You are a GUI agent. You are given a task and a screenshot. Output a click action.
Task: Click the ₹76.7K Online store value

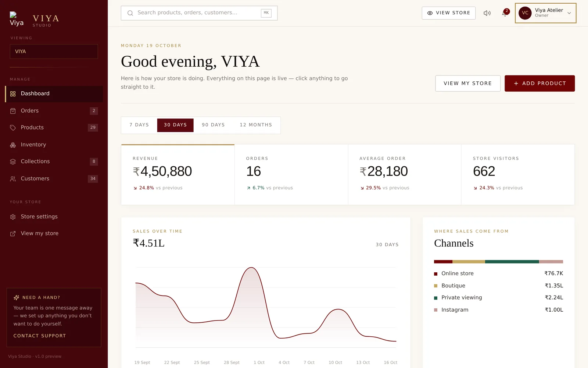553,273
